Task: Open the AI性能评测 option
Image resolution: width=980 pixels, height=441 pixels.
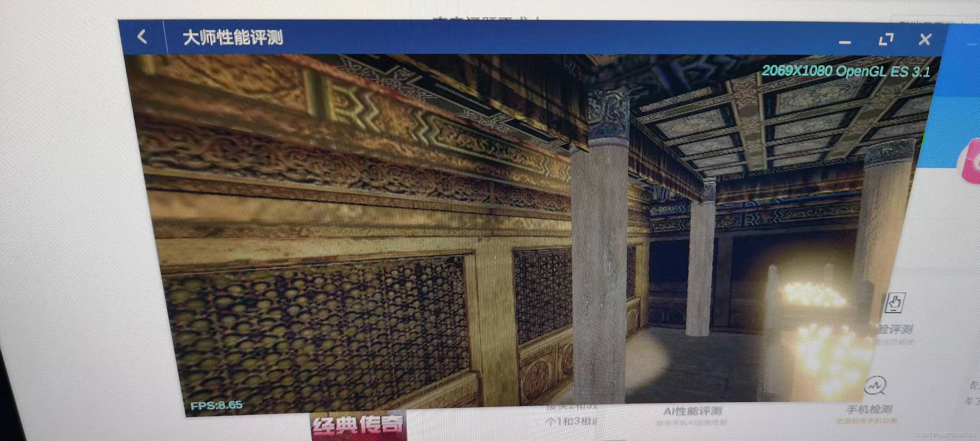Action: [692, 411]
